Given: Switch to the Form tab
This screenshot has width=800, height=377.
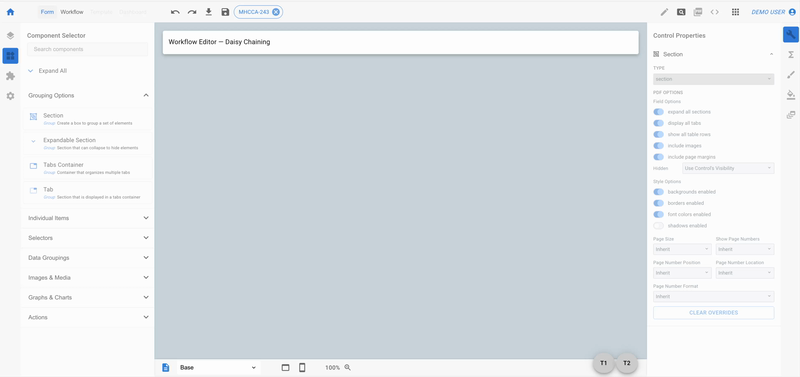Looking at the screenshot, I should (47, 12).
